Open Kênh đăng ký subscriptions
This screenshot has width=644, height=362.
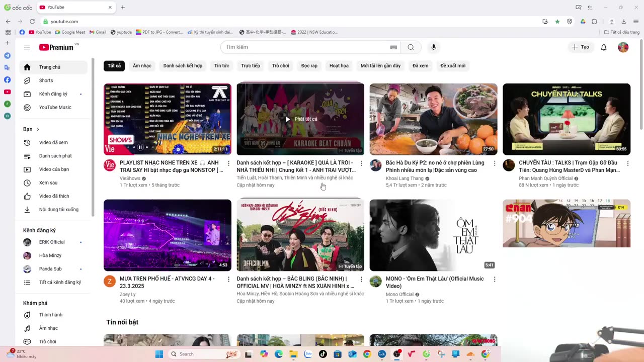coord(54,94)
